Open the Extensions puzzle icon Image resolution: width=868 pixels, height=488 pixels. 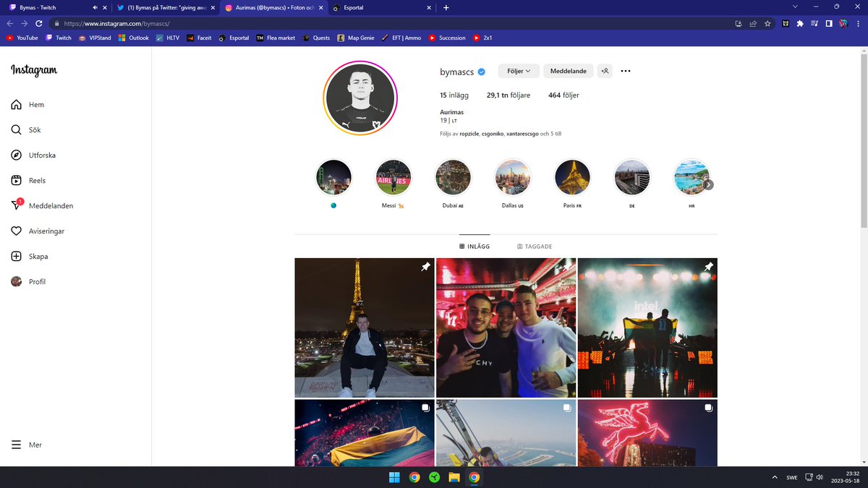(x=800, y=23)
